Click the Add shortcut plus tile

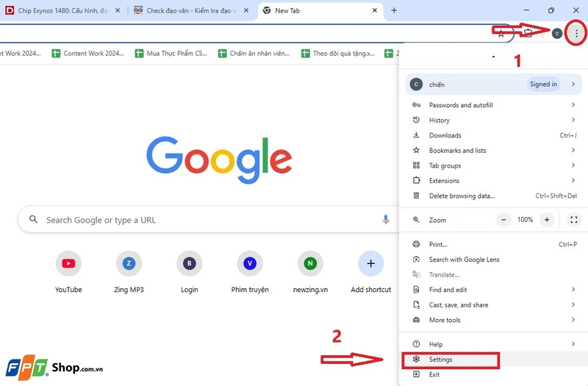coord(370,272)
